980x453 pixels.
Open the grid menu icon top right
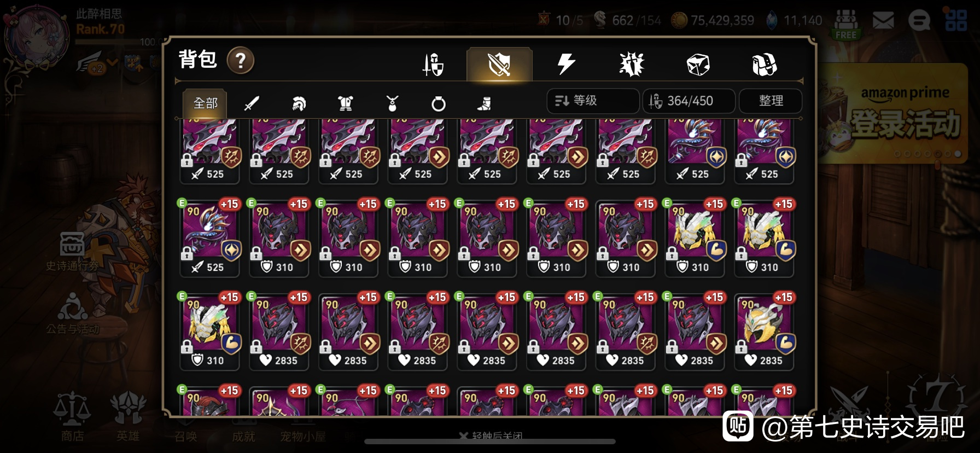point(956,21)
